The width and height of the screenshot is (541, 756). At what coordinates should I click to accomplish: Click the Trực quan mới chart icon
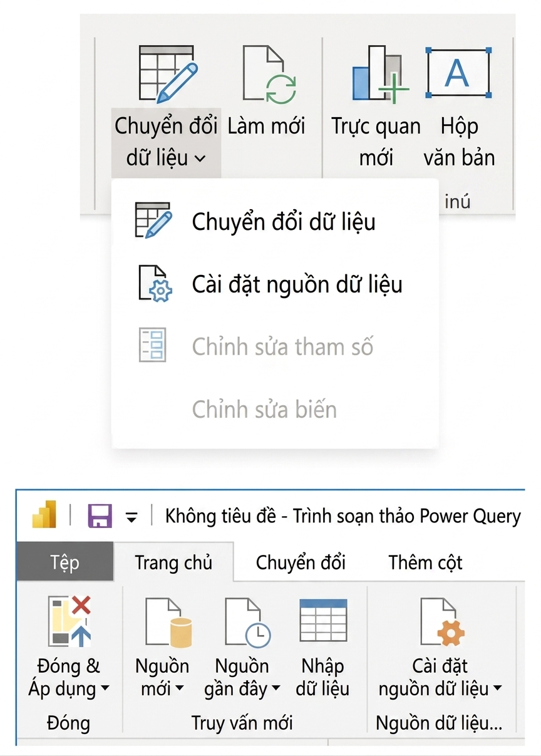[379, 73]
